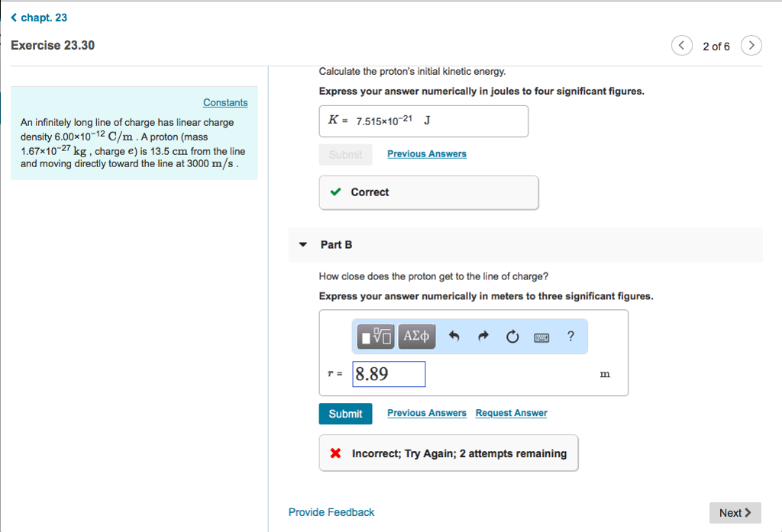Open the Greek symbols (ΑΣφ) menu
The height and width of the screenshot is (532, 782).
(416, 336)
